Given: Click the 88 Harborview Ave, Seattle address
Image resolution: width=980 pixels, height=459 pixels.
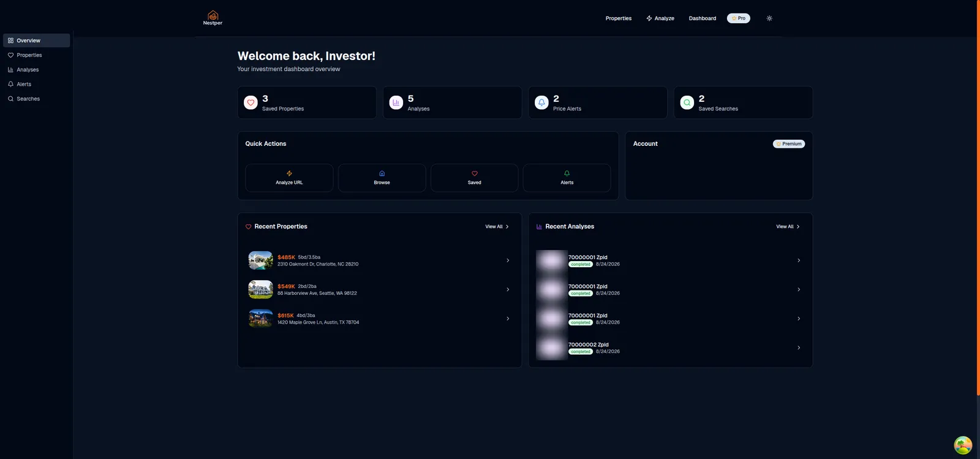Looking at the screenshot, I should coord(317,294).
